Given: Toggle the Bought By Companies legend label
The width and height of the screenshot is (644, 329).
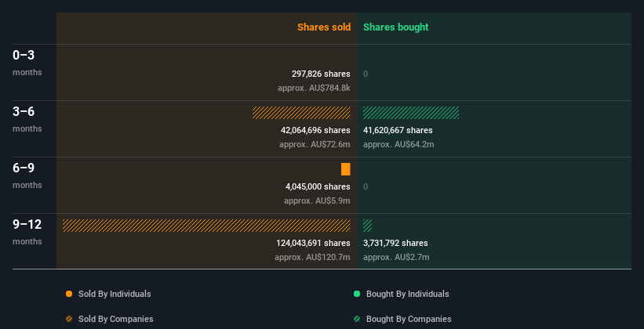Looking at the screenshot, I should (x=409, y=319).
